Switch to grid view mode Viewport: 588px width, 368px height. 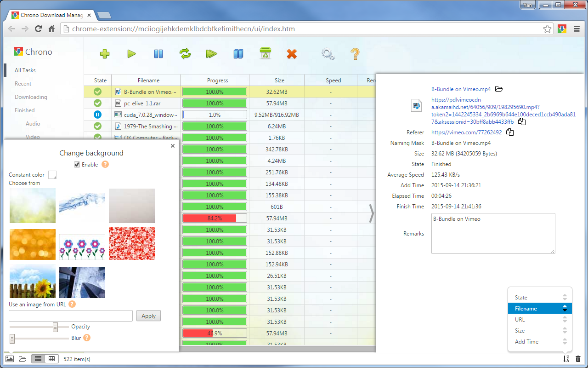point(52,358)
